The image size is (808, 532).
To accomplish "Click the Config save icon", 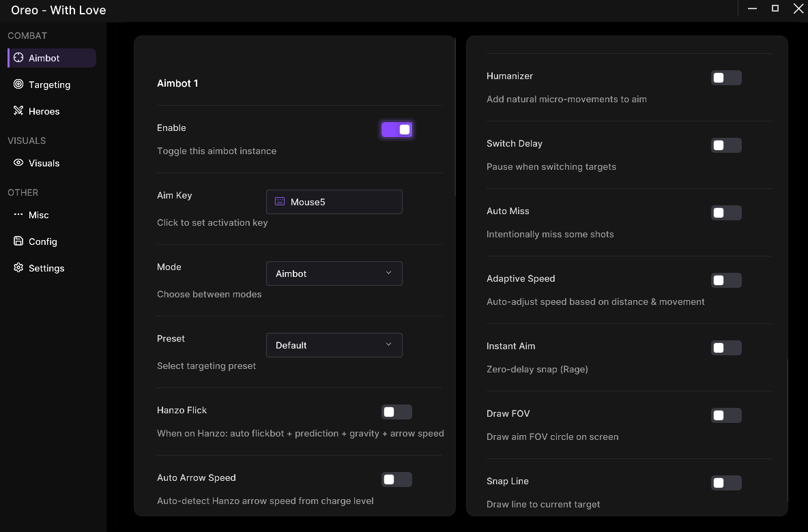I will [18, 241].
